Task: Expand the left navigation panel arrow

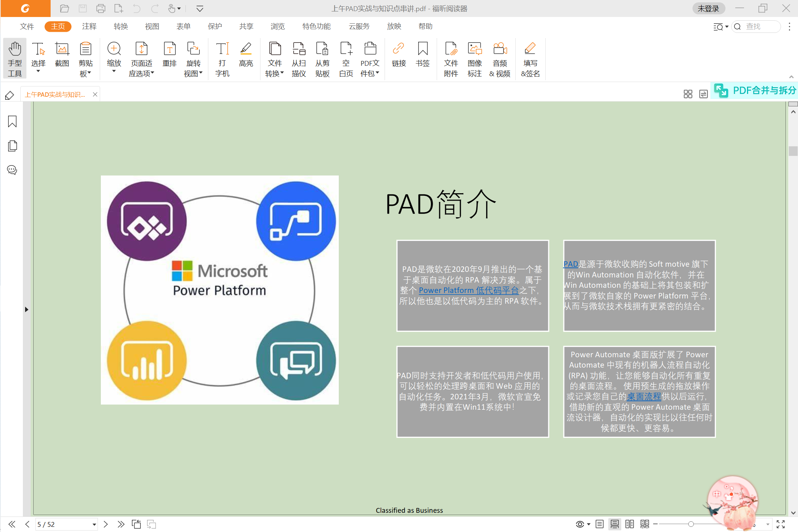Action: point(27,310)
